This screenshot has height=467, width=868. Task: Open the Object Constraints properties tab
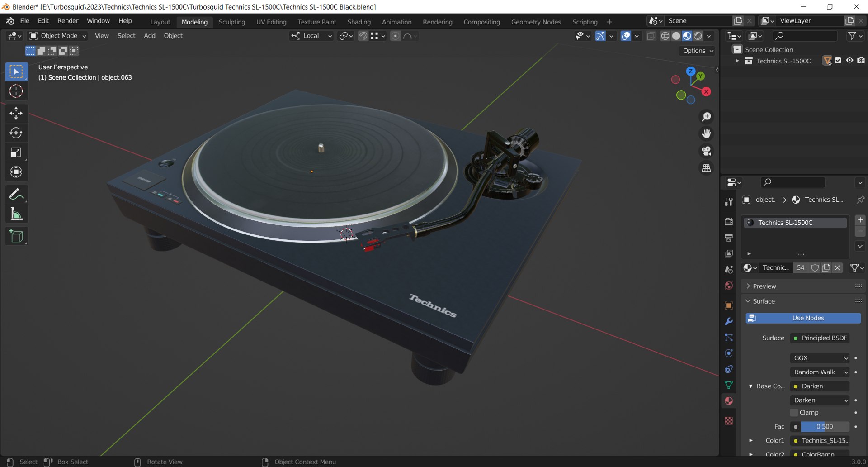(729, 369)
